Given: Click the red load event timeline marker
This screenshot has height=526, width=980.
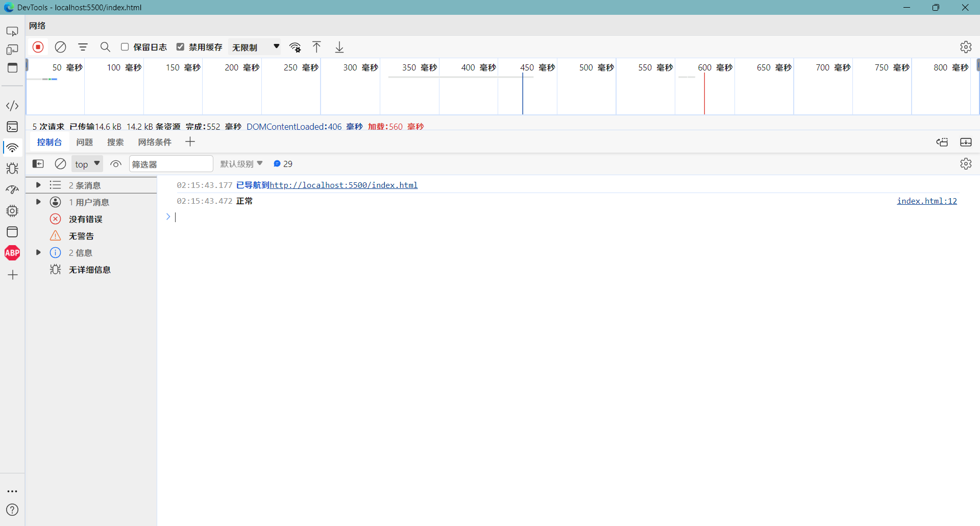Looking at the screenshot, I should [x=704, y=94].
